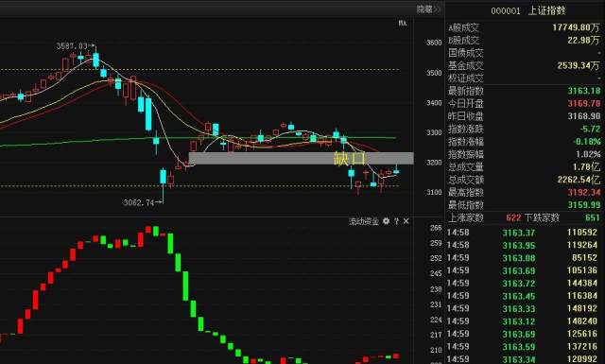
Task: Click the 3300 price axis label
Action: (x=434, y=132)
